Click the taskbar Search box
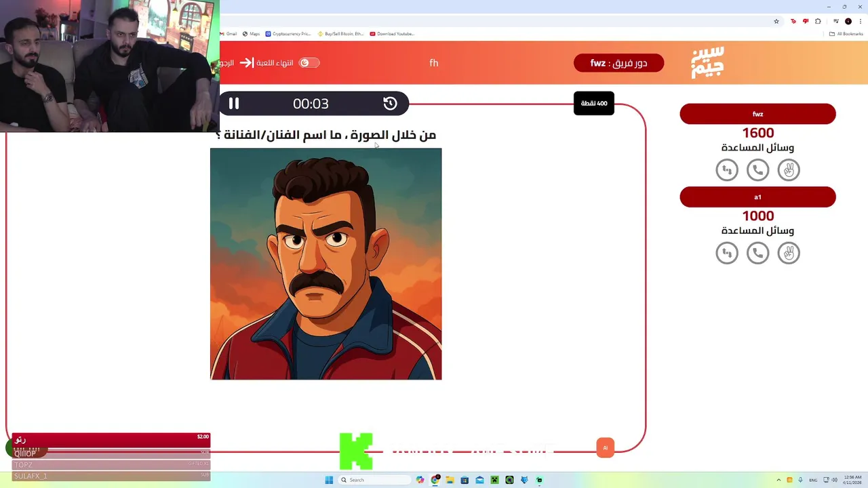Image resolution: width=868 pixels, height=488 pixels. click(x=375, y=480)
